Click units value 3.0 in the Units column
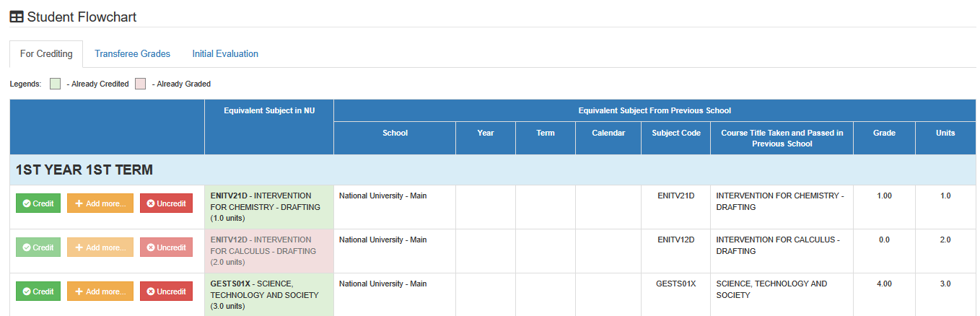This screenshot has height=316, width=980. (x=945, y=284)
